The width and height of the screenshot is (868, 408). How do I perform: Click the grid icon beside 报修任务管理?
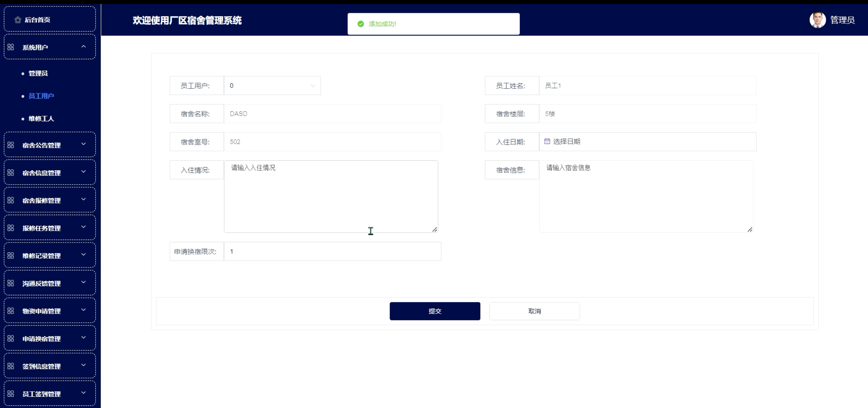point(11,228)
